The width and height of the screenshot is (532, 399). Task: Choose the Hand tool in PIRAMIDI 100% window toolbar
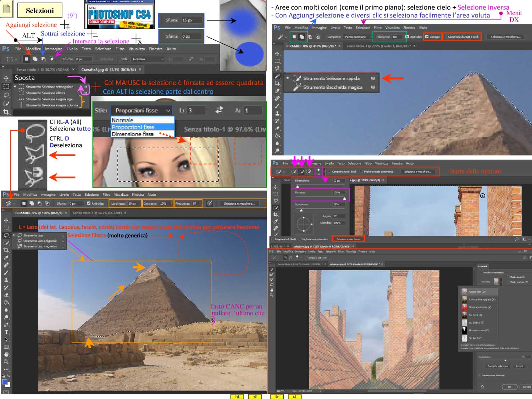point(6,354)
